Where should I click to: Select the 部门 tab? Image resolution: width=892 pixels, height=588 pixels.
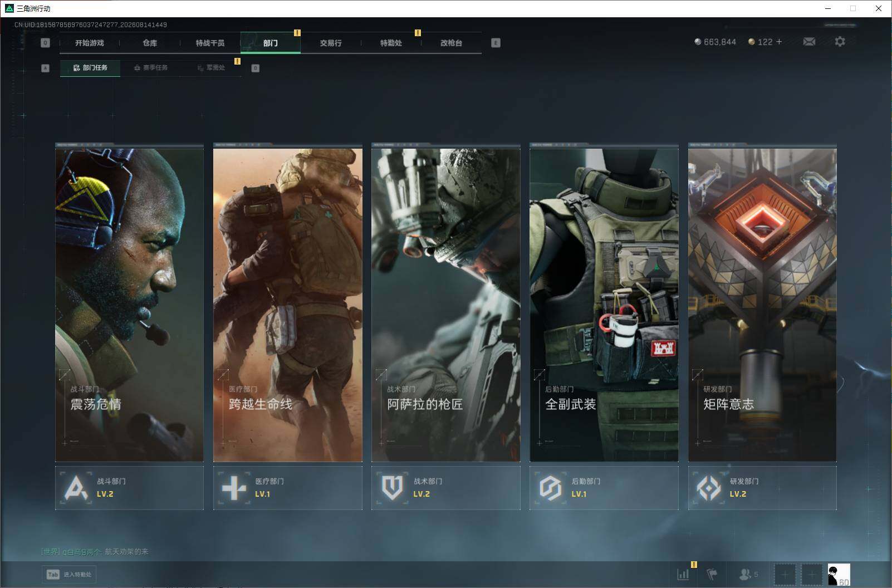click(271, 43)
